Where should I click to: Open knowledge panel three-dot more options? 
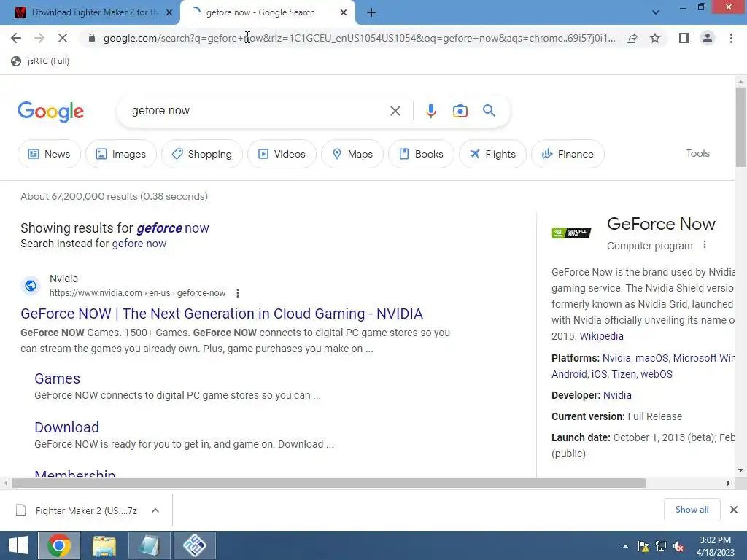(x=705, y=245)
